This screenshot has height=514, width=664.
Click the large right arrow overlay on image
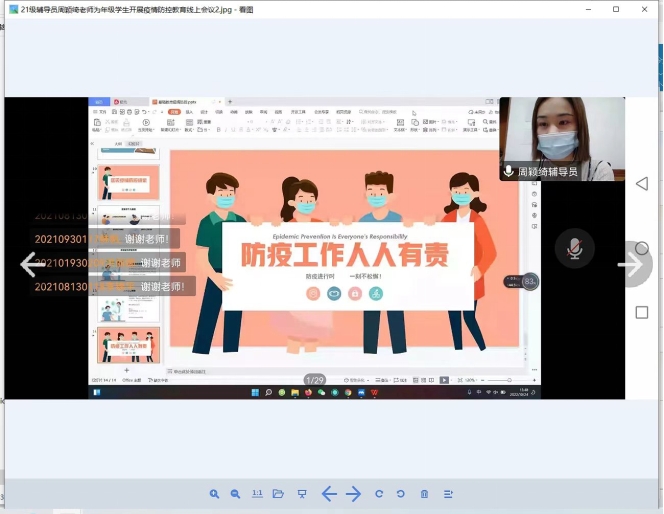point(629,265)
